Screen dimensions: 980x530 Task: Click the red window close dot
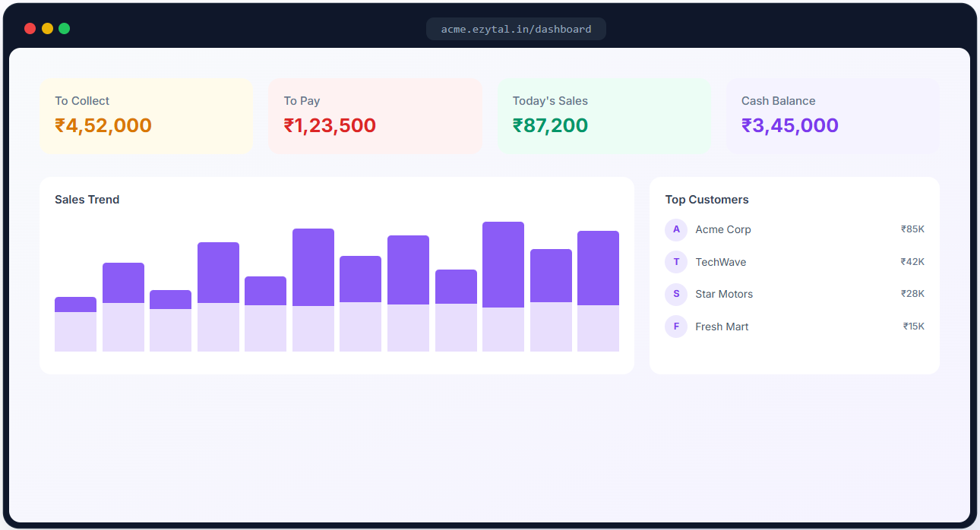point(30,29)
